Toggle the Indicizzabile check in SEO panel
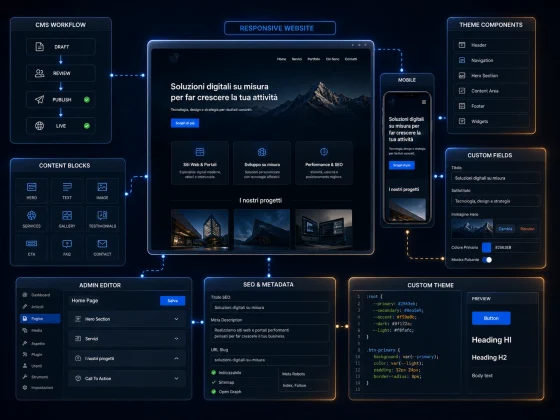Viewport: 560px width, 420px height. click(214, 372)
